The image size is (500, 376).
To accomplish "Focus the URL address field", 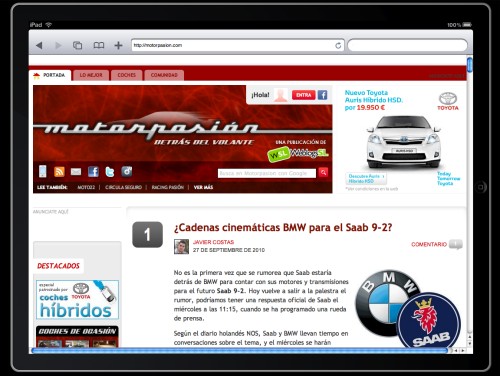I will coord(237,45).
